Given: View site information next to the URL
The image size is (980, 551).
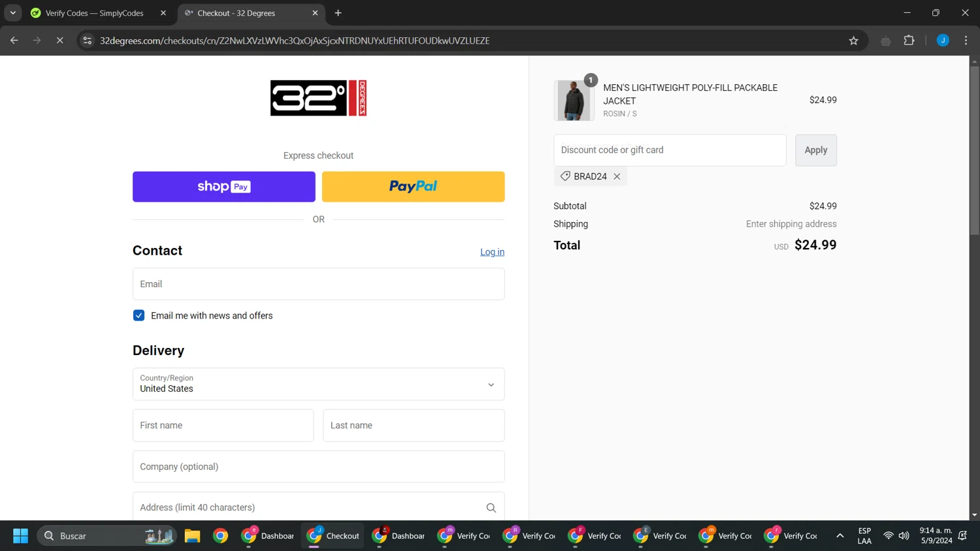Looking at the screenshot, I should [87, 40].
